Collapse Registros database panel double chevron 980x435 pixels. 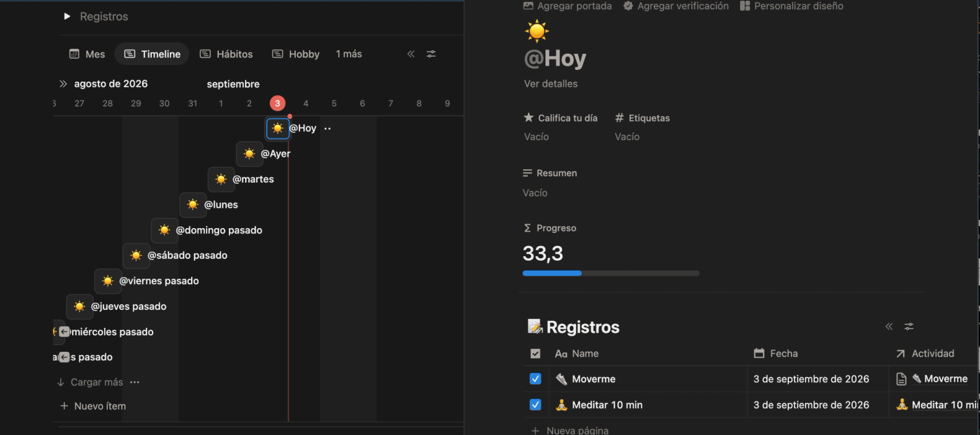point(889,326)
